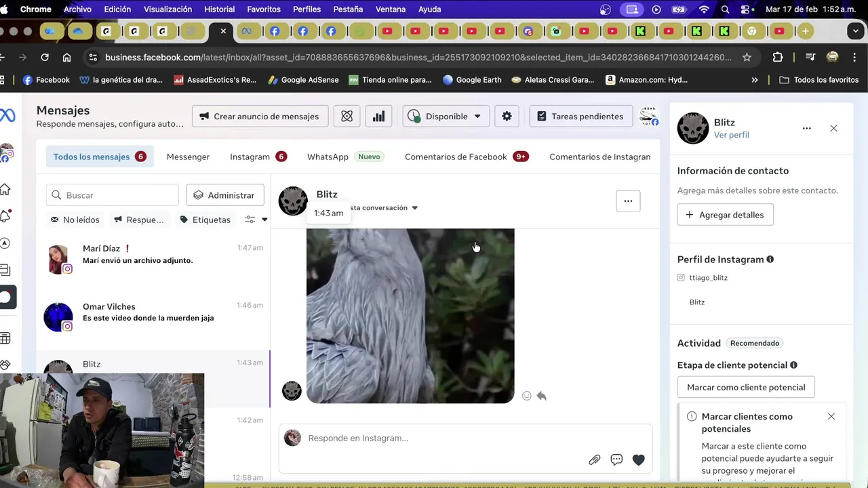Open inbox settings gear icon
868x488 pixels.
507,117
